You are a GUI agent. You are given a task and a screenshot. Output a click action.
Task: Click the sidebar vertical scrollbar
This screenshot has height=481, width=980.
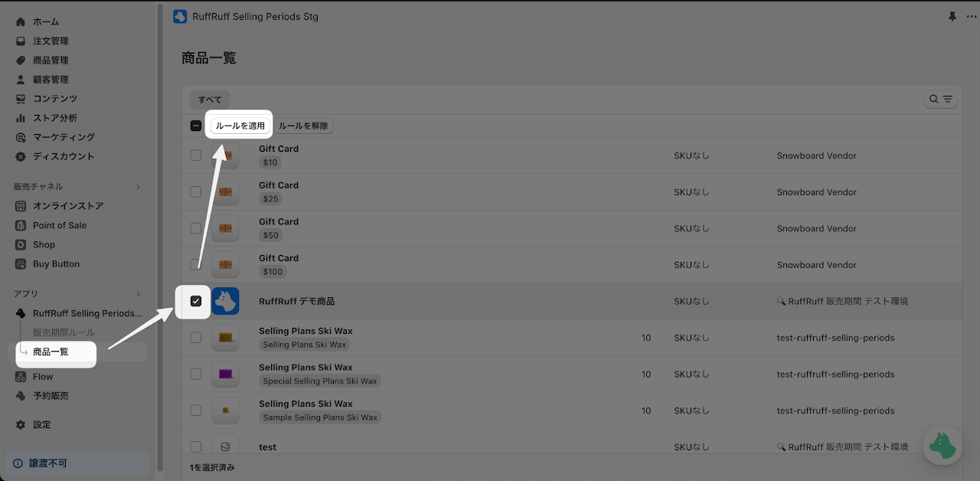pyautogui.click(x=159, y=237)
